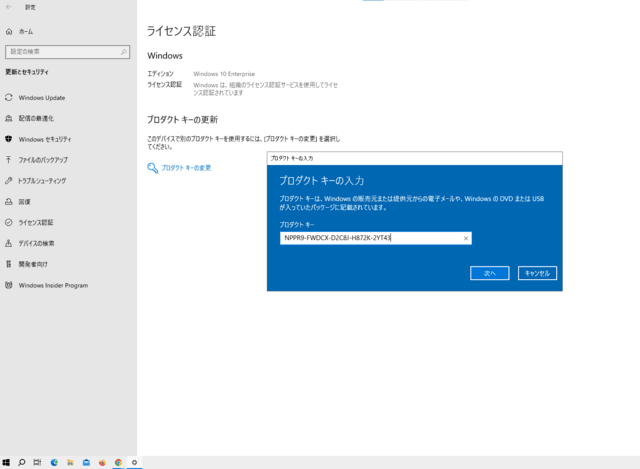The height and width of the screenshot is (469, 640).
Task: Select 回復 in the sidebar
Action: pyautogui.click(x=25, y=201)
